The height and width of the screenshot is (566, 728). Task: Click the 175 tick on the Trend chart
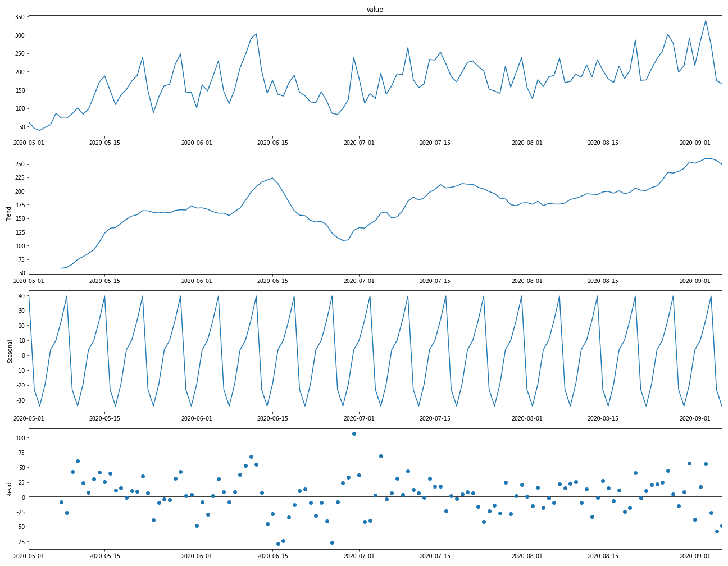(20, 205)
